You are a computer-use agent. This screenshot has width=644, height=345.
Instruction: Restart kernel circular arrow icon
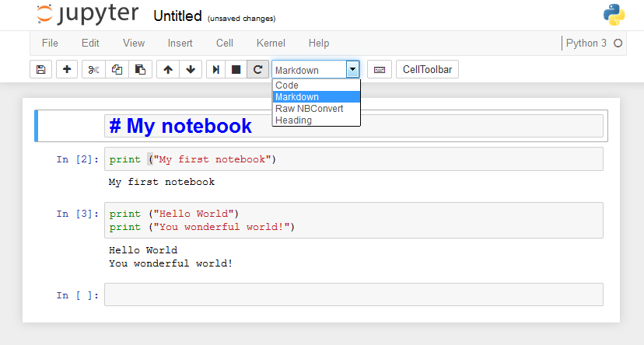click(x=257, y=69)
